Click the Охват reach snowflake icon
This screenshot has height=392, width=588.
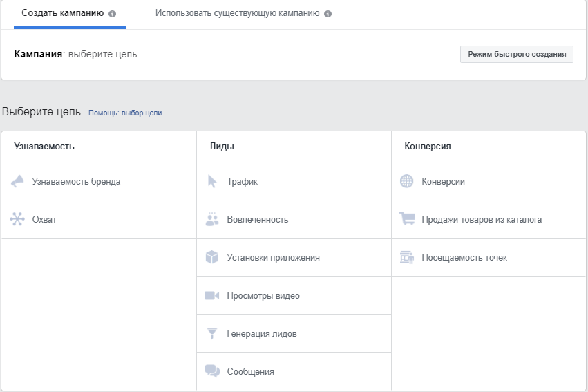coord(17,219)
